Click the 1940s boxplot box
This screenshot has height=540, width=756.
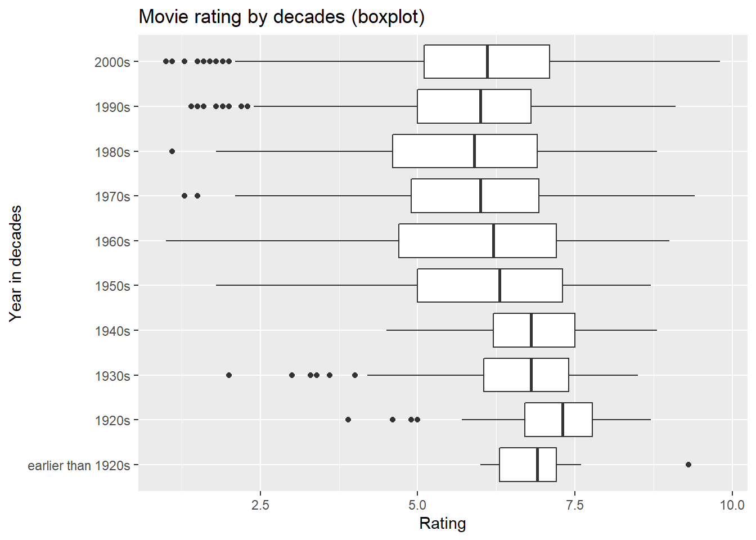[534, 330]
